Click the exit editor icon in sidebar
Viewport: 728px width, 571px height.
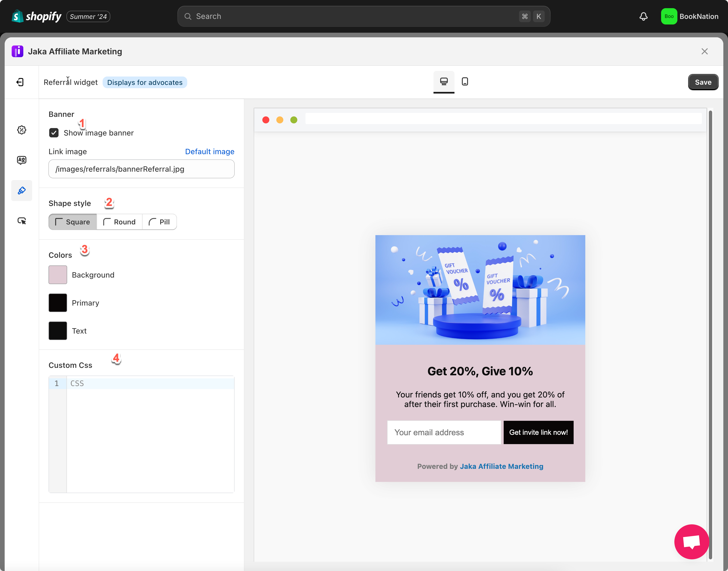click(20, 82)
